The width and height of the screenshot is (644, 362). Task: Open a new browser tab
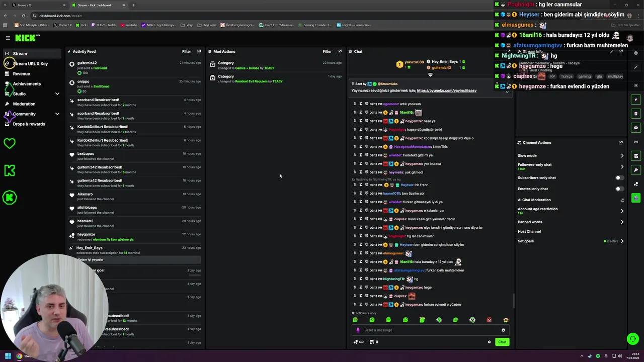133,5
